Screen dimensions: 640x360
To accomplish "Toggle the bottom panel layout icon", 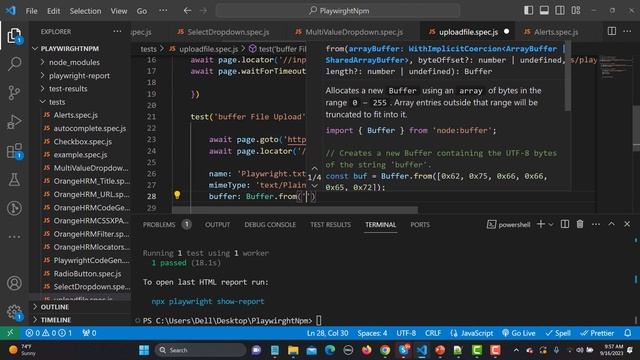I will click(544, 11).
